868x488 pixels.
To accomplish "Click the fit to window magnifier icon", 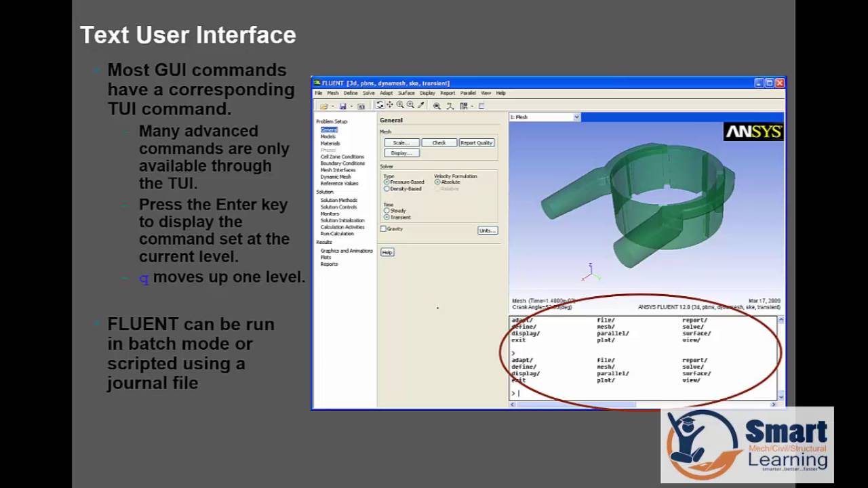I will click(437, 106).
